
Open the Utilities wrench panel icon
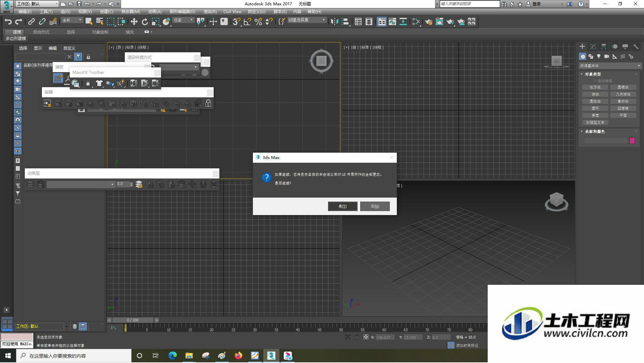tap(636, 47)
